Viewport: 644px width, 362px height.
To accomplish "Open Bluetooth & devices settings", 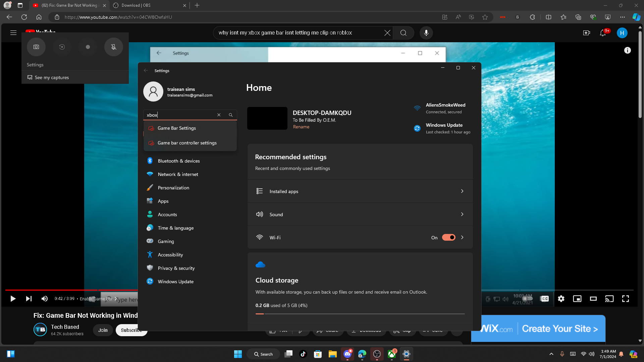I will click(190, 161).
